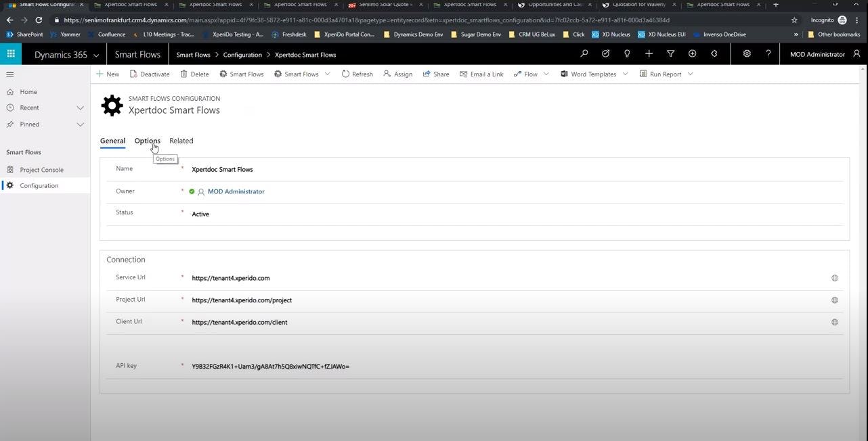Select Configuration in the sidebar

[39, 185]
